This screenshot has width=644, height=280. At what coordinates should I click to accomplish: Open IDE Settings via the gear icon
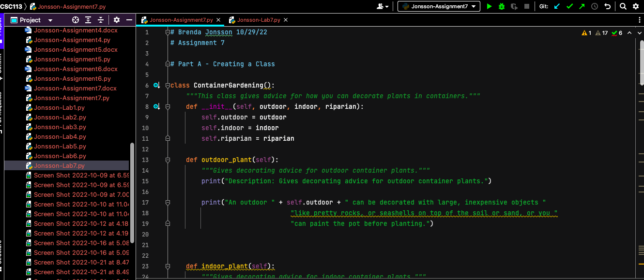pos(635,6)
